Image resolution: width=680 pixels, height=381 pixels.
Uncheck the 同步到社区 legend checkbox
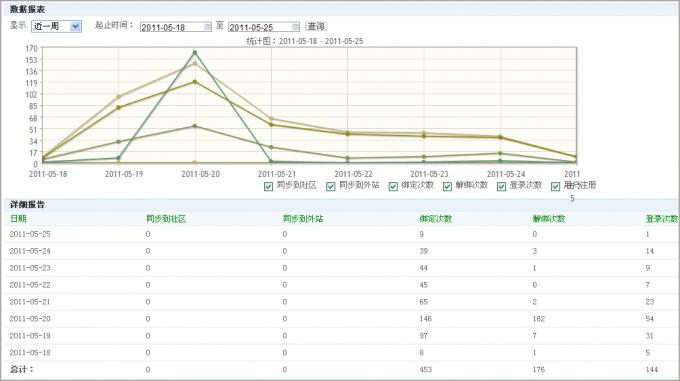(x=268, y=186)
